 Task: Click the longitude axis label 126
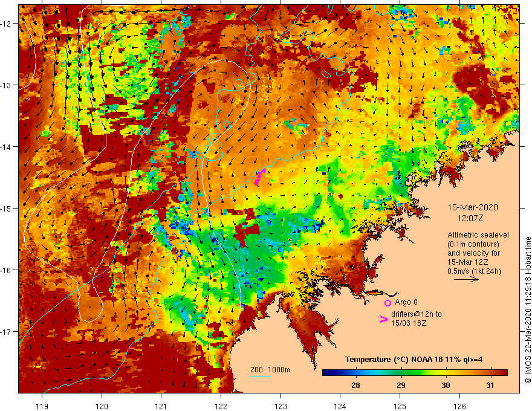pyautogui.click(x=459, y=406)
